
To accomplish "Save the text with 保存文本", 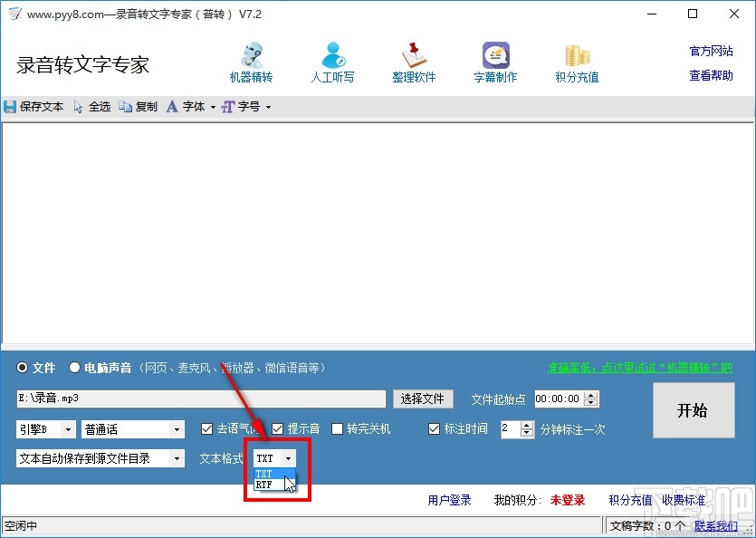I will (x=34, y=106).
